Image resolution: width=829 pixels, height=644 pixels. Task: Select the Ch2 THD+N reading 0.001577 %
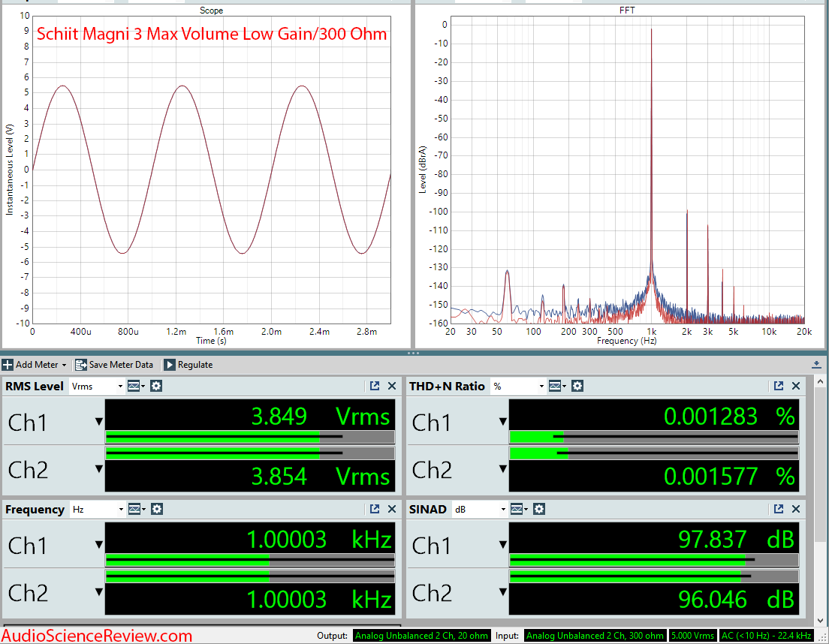click(730, 477)
